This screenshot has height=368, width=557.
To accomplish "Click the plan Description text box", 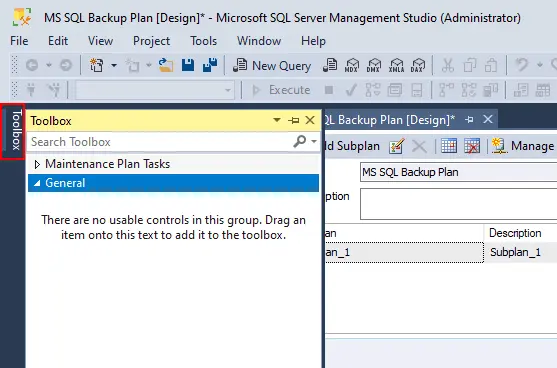I will (458, 204).
